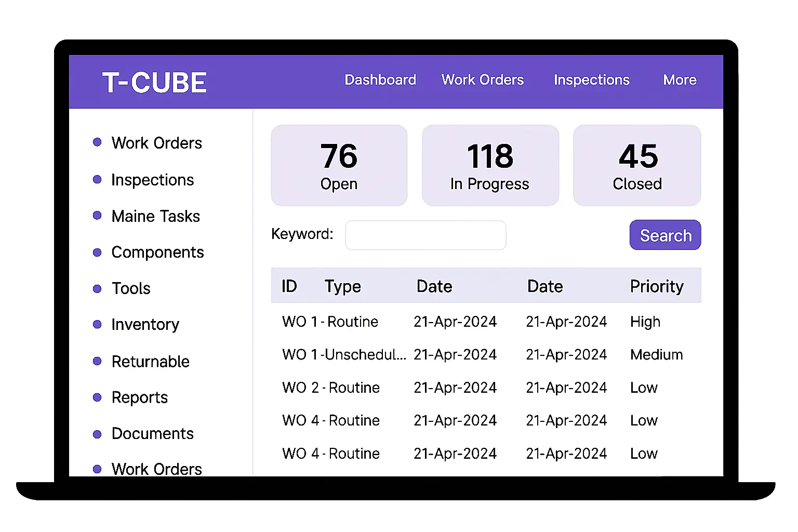798x532 pixels.
Task: Navigate to Inventory in sidebar
Action: click(145, 325)
